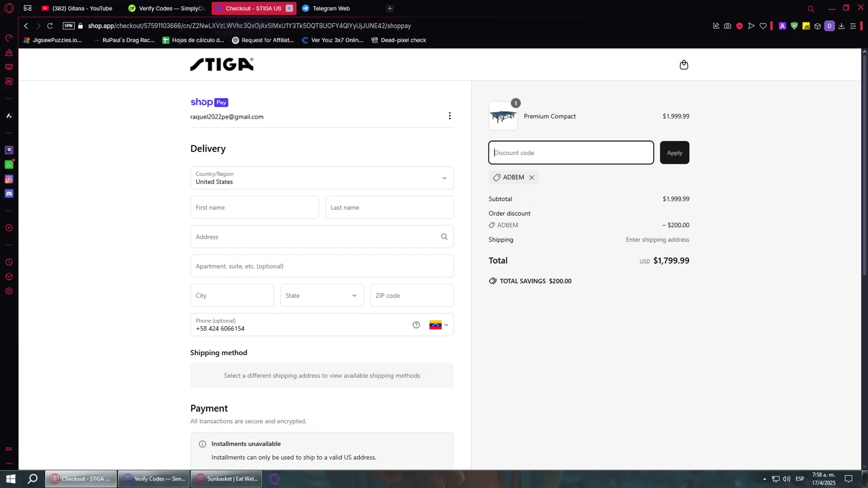Screen dimensions: 868x488
Task: Open the phone country flag selector
Action: 439,325
